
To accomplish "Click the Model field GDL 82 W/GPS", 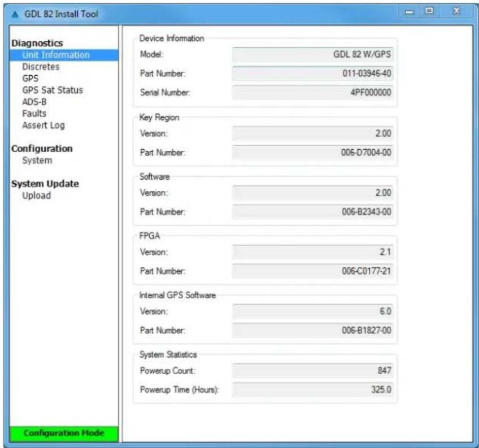I will pyautogui.click(x=313, y=54).
